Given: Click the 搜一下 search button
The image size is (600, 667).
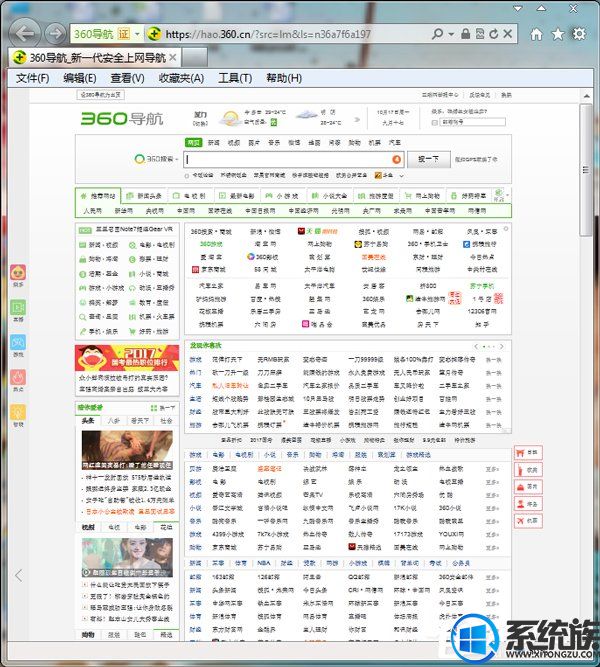Looking at the screenshot, I should pyautogui.click(x=429, y=159).
